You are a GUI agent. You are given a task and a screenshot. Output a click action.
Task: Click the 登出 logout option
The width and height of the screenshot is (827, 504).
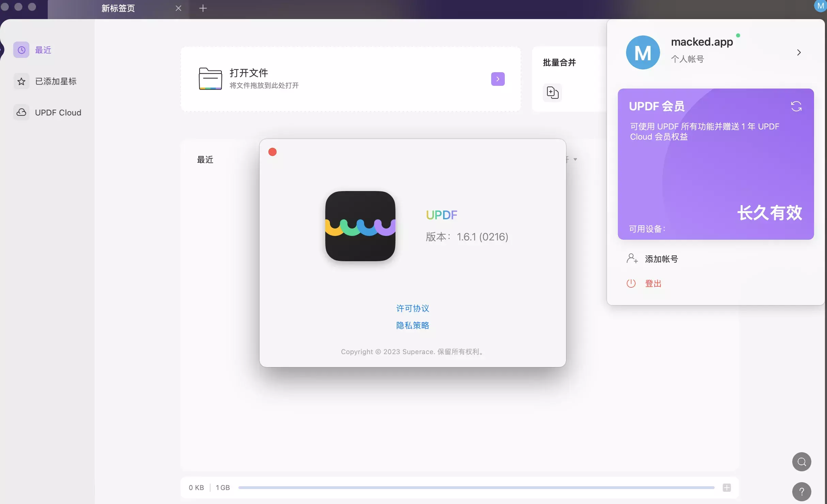[x=653, y=283]
